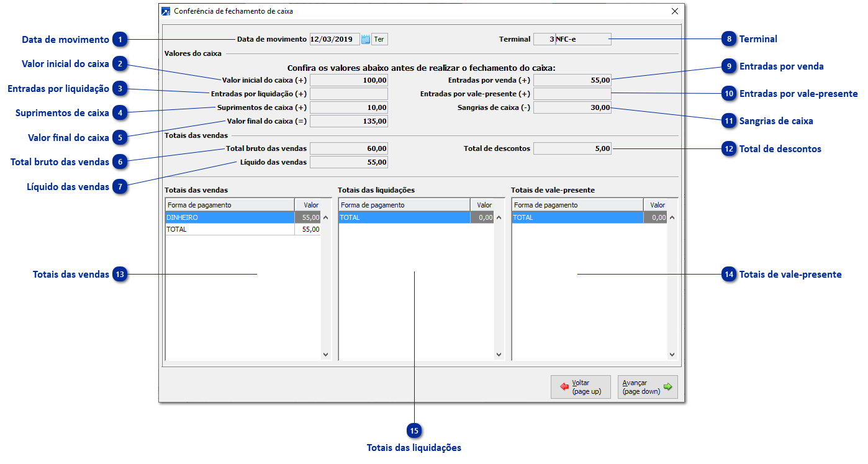
Task: Go back with the Voltar (page up) button
Action: click(581, 387)
